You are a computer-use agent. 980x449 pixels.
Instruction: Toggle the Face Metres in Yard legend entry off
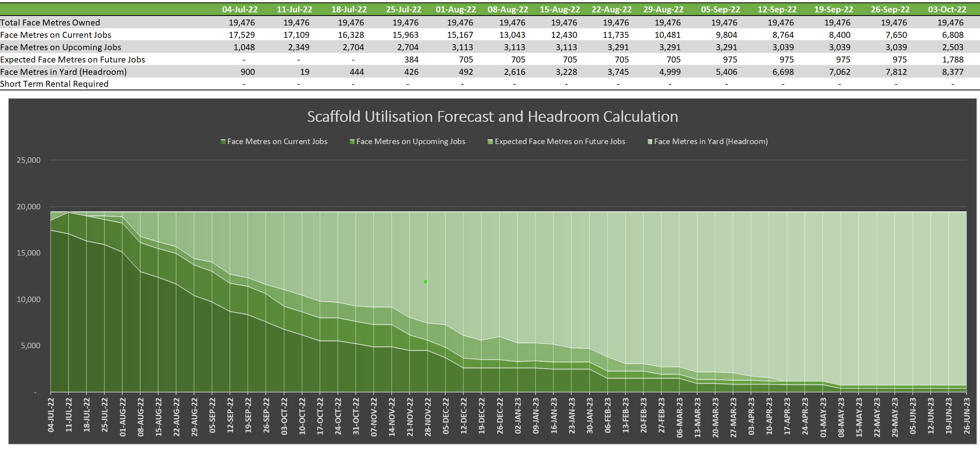pyautogui.click(x=711, y=141)
